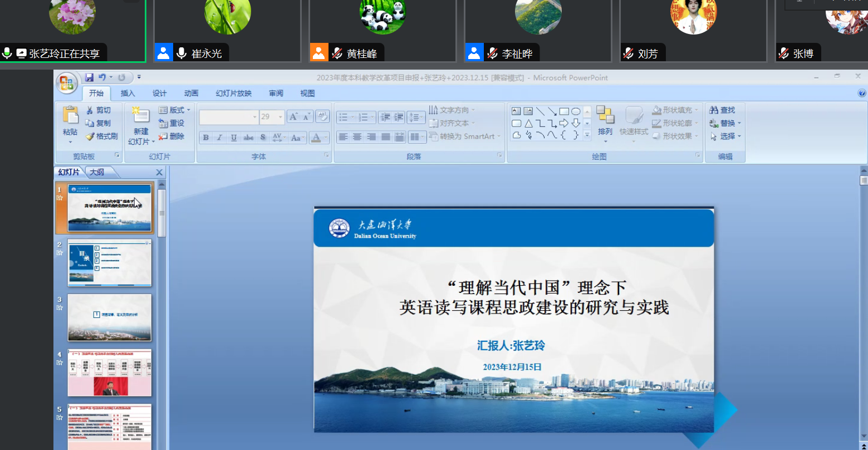
Task: Open PowerPoint help question mark icon
Action: click(862, 94)
